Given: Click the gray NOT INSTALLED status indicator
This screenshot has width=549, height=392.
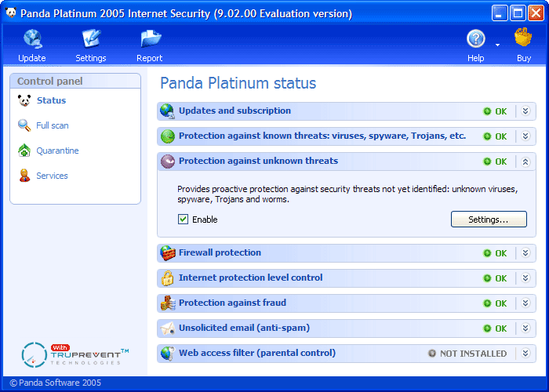Looking at the screenshot, I should click(x=432, y=354).
